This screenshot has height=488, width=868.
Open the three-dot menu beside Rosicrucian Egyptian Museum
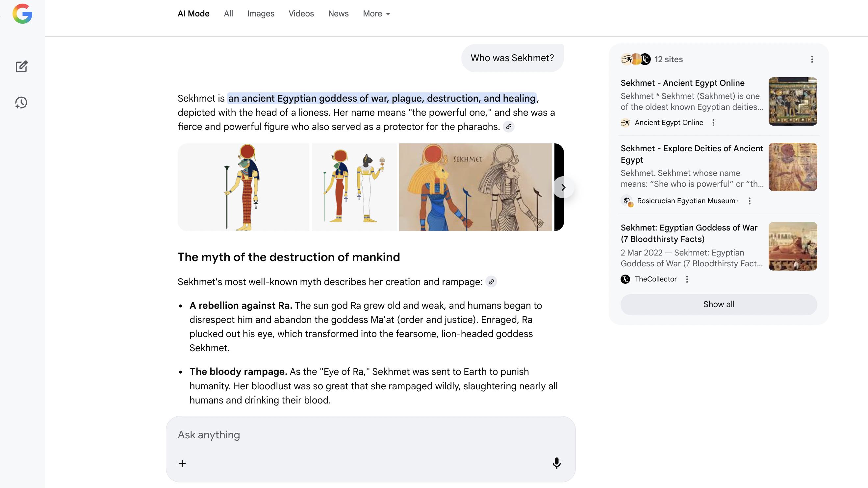coord(750,201)
